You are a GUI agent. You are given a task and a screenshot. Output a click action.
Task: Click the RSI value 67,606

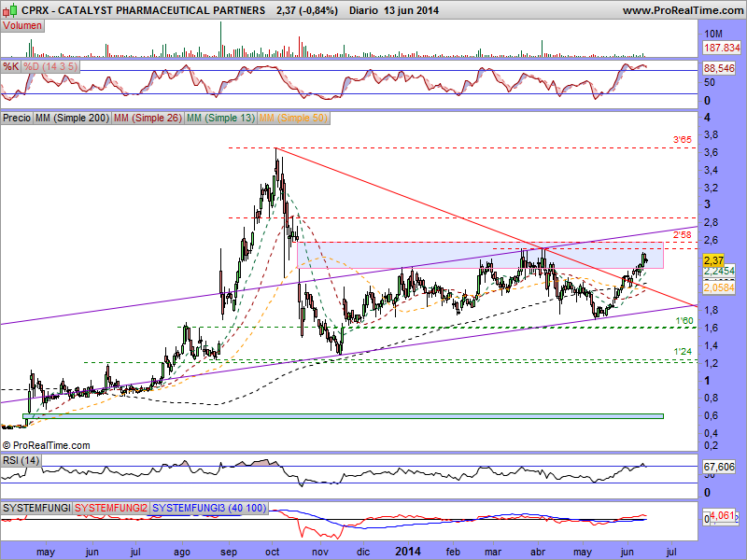[x=719, y=467]
